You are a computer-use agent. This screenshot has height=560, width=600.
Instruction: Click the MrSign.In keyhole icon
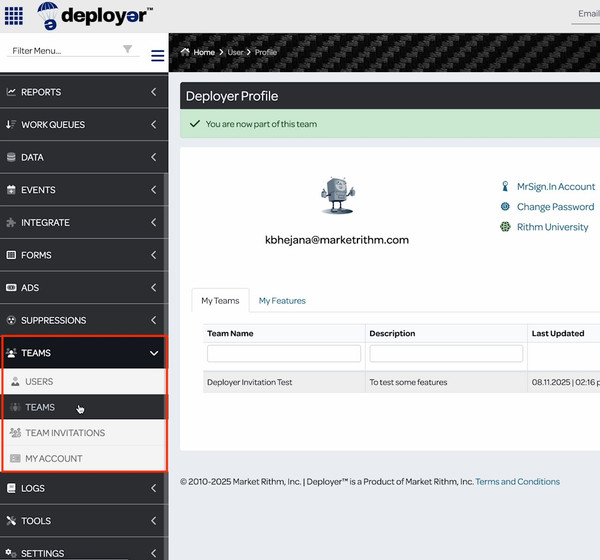click(505, 186)
